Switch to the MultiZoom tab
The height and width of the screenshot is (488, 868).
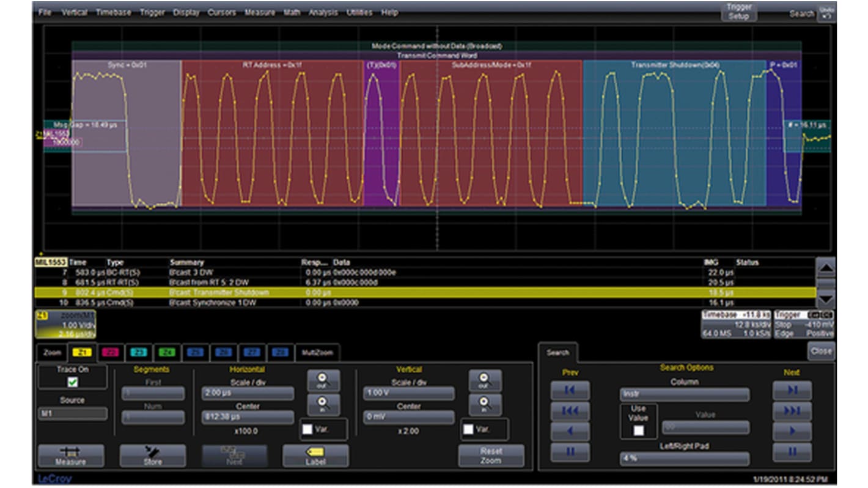[x=317, y=353]
